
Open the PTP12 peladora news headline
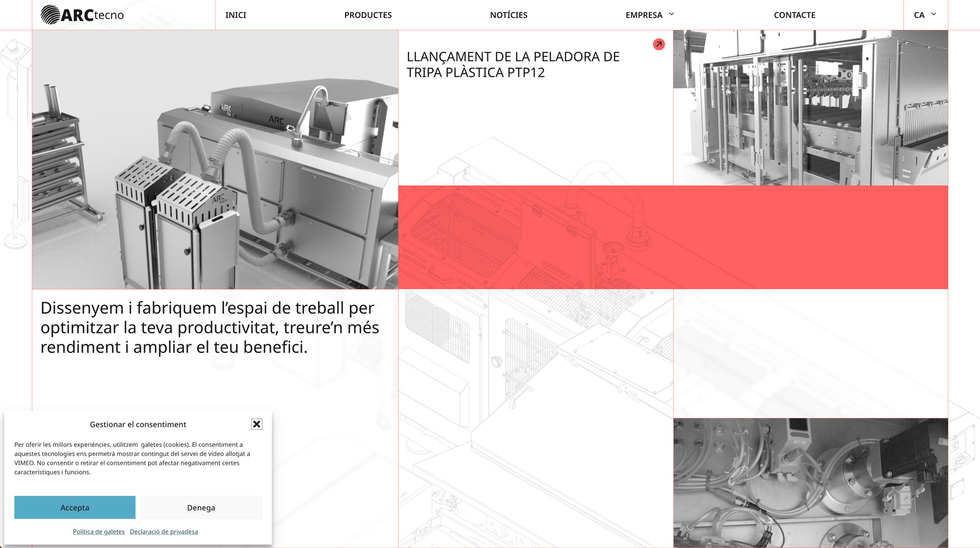[x=513, y=64]
